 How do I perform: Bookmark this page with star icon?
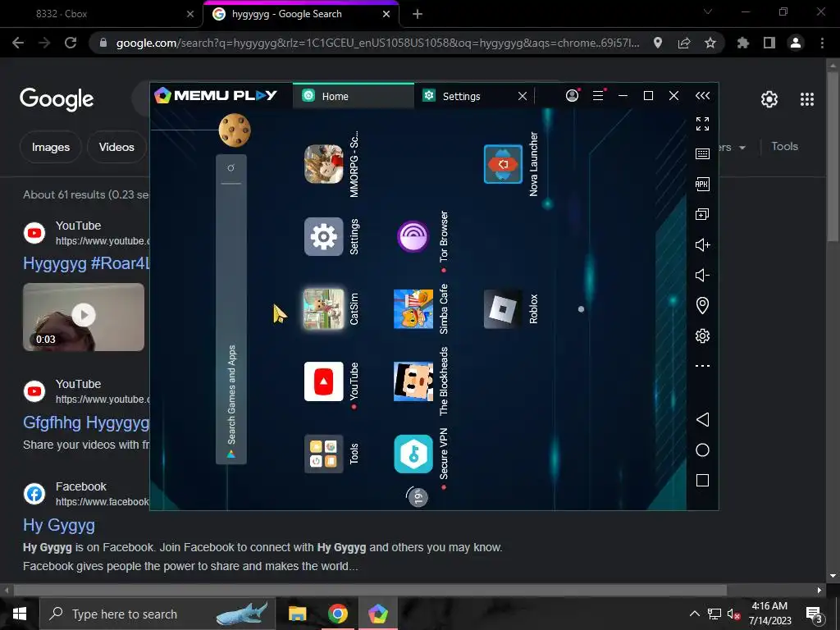click(710, 43)
